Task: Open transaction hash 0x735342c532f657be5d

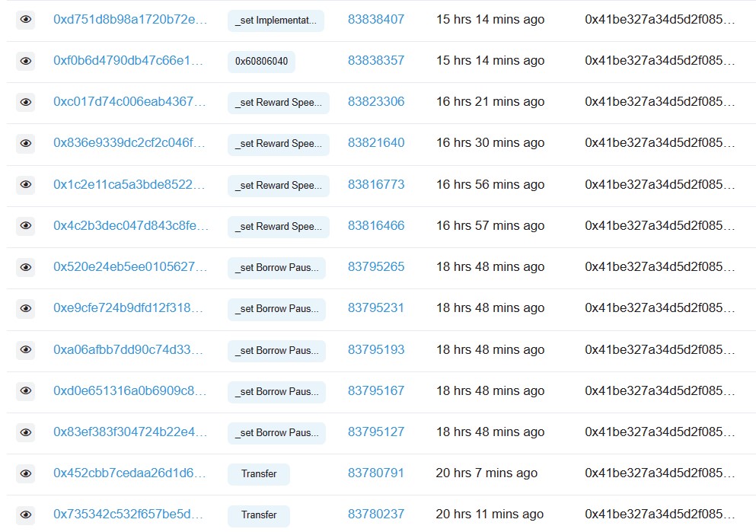Action: 129,514
